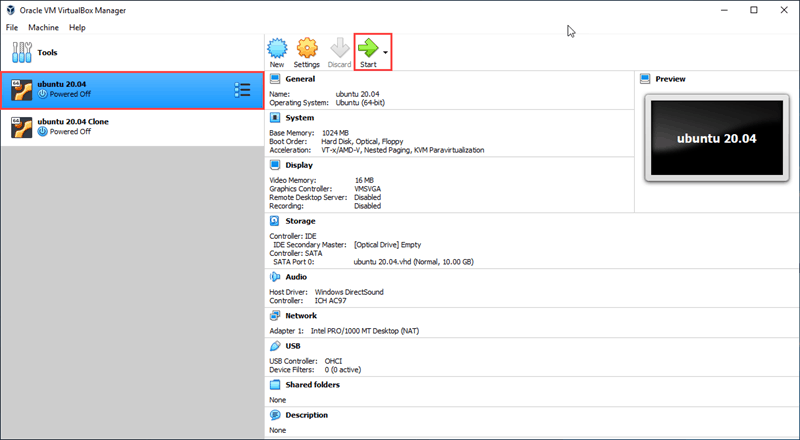Viewport: 800px width, 440px height.
Task: Click the General section icon
Action: [x=275, y=79]
